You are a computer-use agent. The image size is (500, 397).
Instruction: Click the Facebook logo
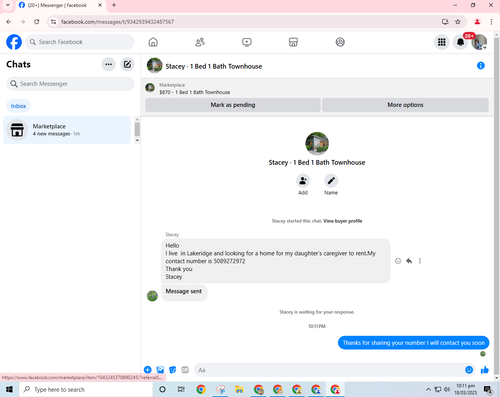[x=14, y=42]
